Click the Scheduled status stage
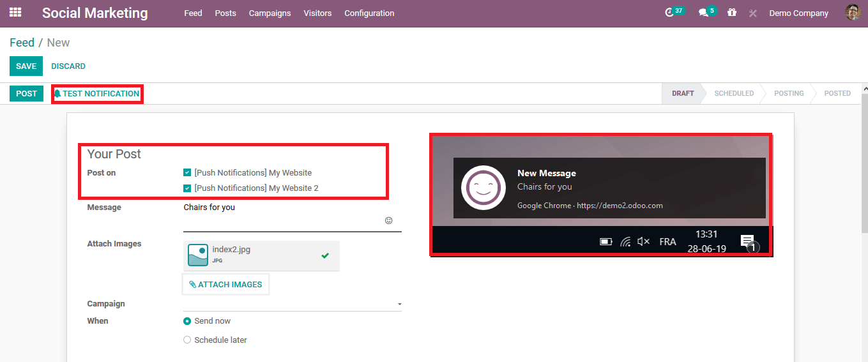 (x=734, y=93)
